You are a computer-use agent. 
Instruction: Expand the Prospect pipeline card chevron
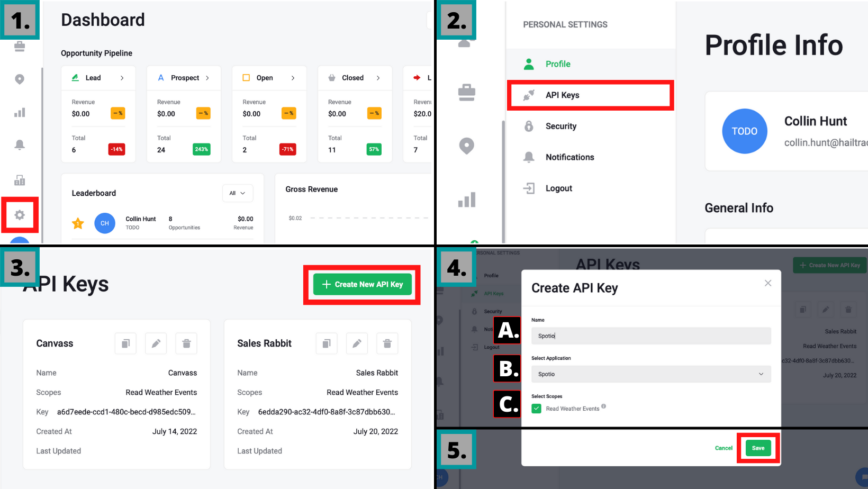click(207, 78)
